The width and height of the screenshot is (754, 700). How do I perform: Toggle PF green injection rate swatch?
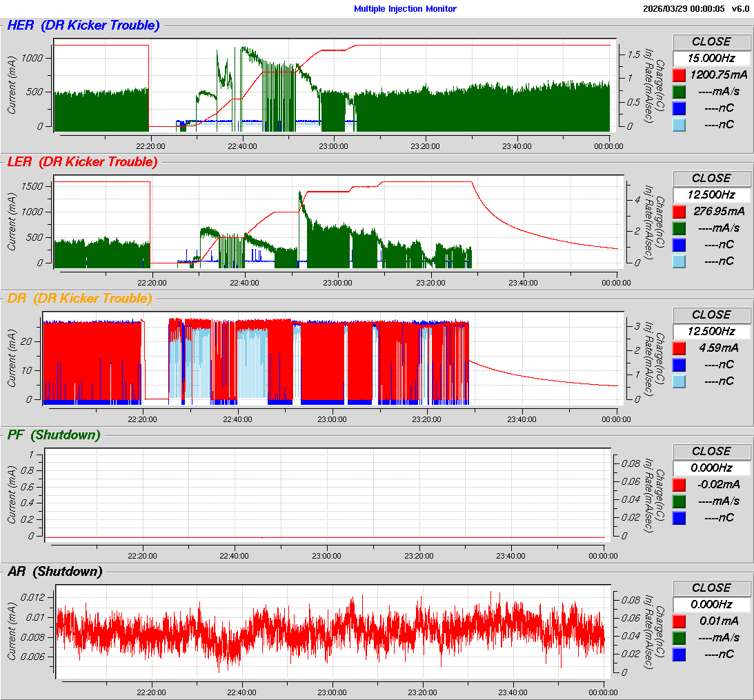click(x=679, y=501)
